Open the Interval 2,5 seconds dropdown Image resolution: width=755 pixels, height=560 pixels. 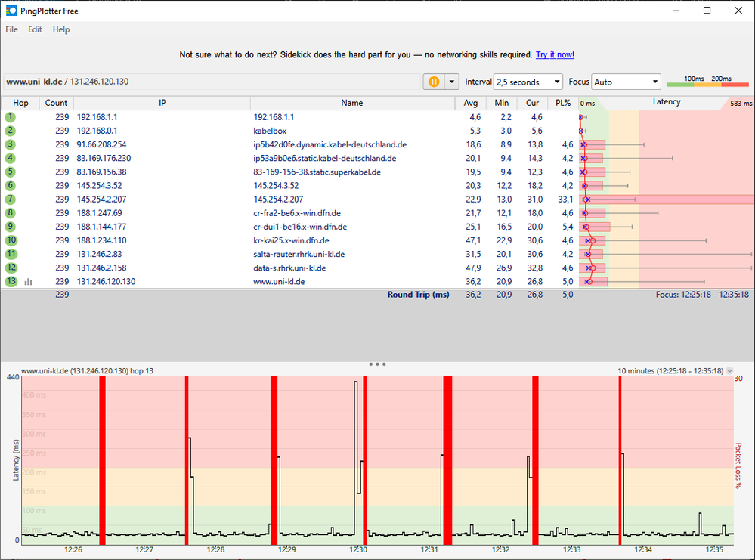[x=528, y=82]
